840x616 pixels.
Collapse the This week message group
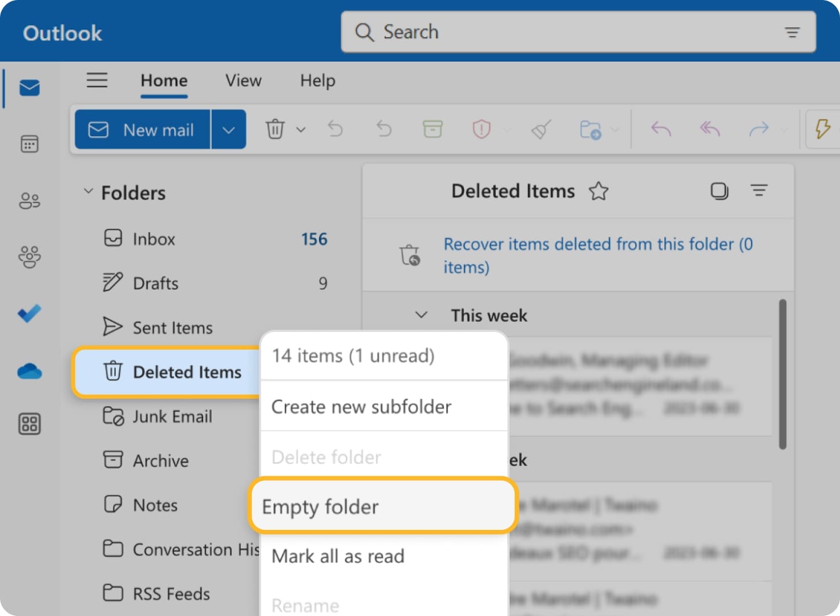(421, 314)
